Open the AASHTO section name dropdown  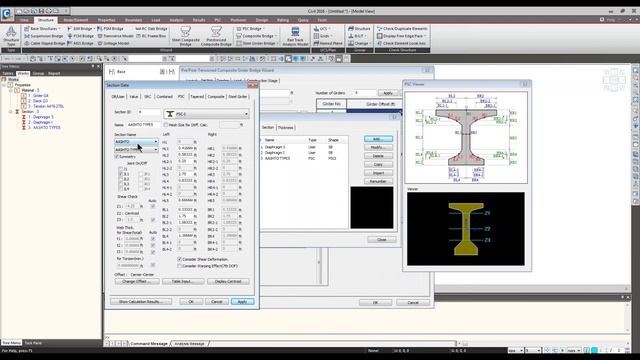tap(136, 142)
